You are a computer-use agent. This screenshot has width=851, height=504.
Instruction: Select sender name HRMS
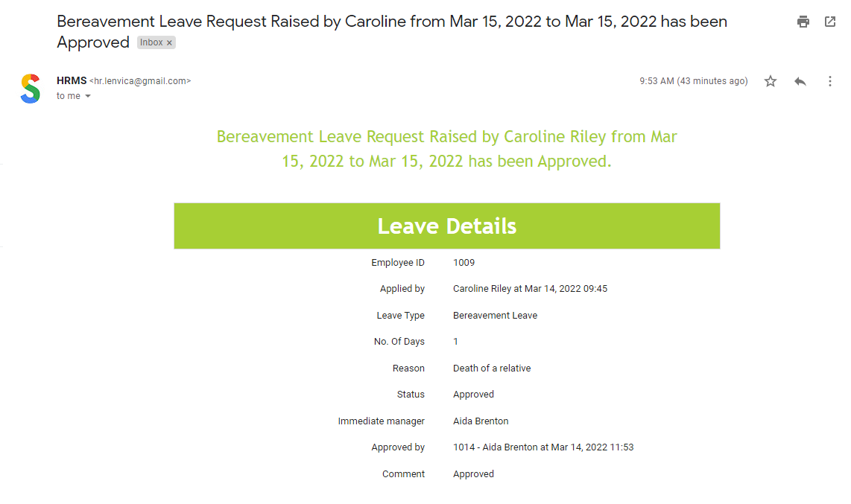(x=72, y=80)
